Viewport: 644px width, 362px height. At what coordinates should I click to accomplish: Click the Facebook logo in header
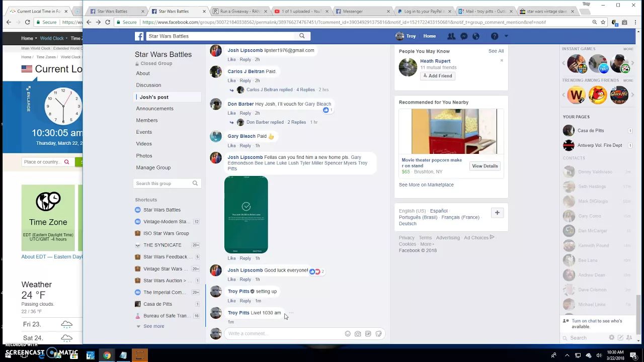(139, 36)
